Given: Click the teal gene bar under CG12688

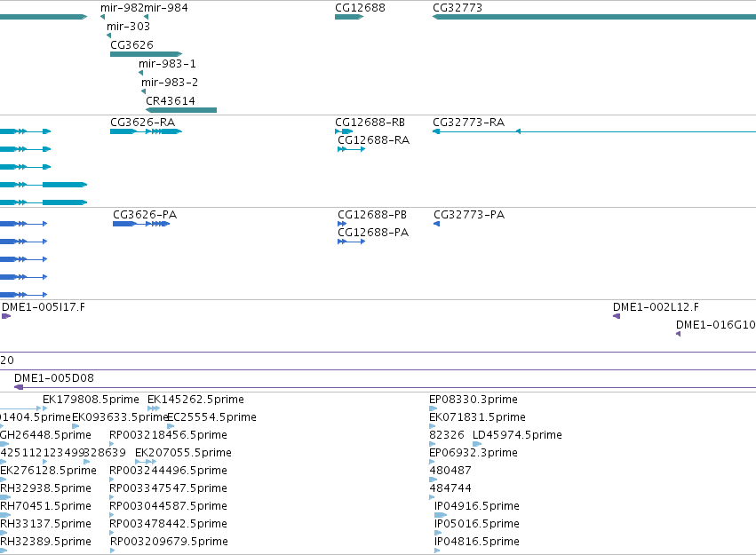Looking at the screenshot, I should [x=349, y=17].
